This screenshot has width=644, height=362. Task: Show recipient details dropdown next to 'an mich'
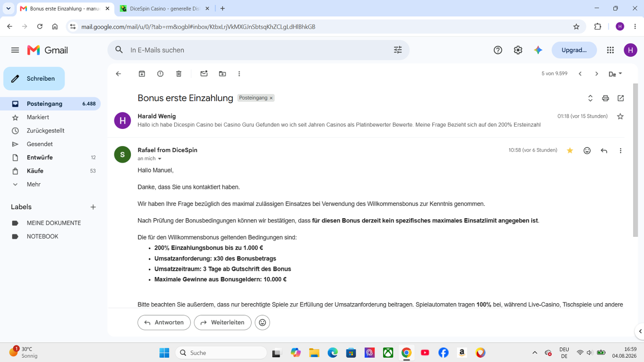[x=160, y=159]
